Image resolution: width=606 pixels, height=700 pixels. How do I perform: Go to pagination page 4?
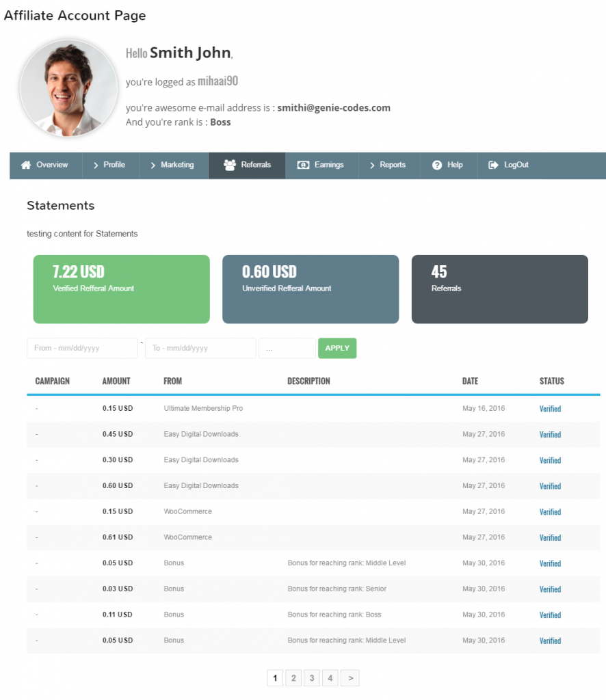pos(330,678)
